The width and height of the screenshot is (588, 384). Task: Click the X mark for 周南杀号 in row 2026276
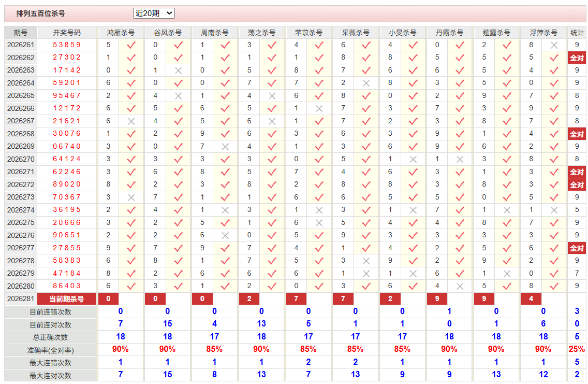click(225, 235)
